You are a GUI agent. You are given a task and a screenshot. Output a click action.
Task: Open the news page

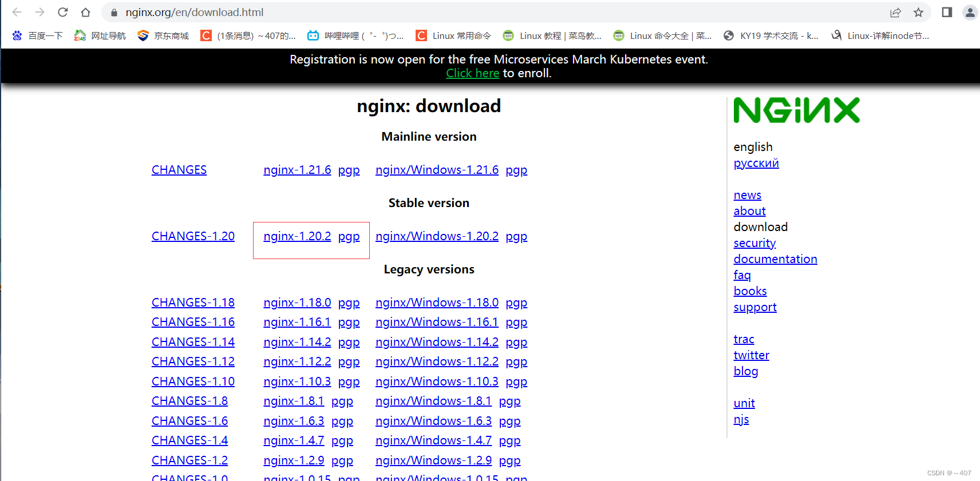click(x=748, y=195)
